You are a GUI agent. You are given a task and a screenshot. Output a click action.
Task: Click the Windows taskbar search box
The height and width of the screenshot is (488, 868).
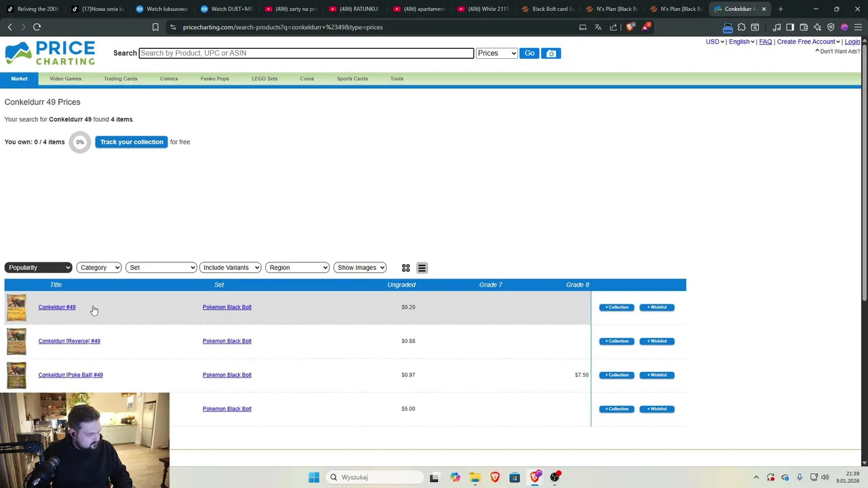tap(374, 477)
